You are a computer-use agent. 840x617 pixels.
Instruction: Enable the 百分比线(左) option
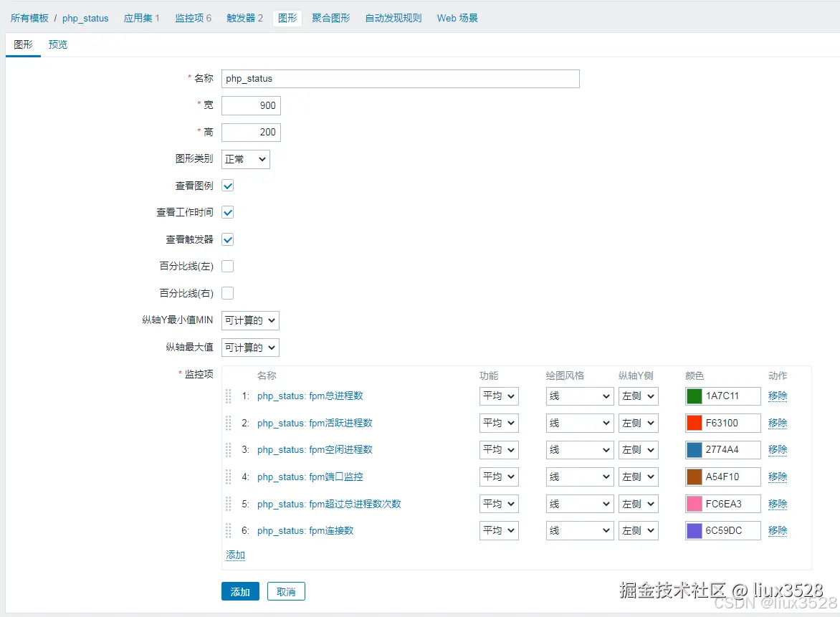point(227,266)
